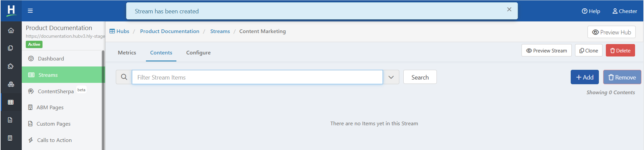Open Product Documentation breadcrumb link
The width and height of the screenshot is (644, 150).
[170, 31]
